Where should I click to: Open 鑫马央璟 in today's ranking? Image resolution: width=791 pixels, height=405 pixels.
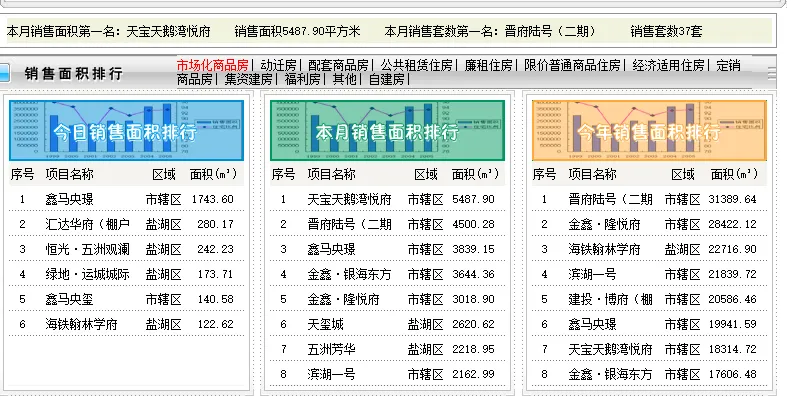tap(70, 199)
